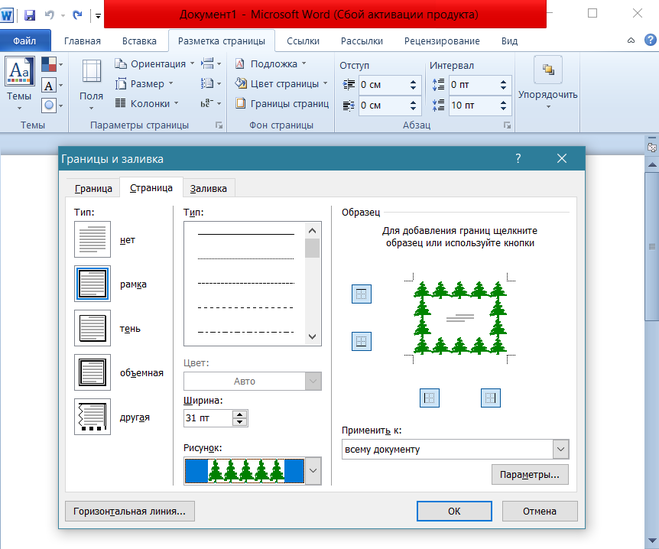
Task: Toggle right border button below preview
Action: point(490,397)
